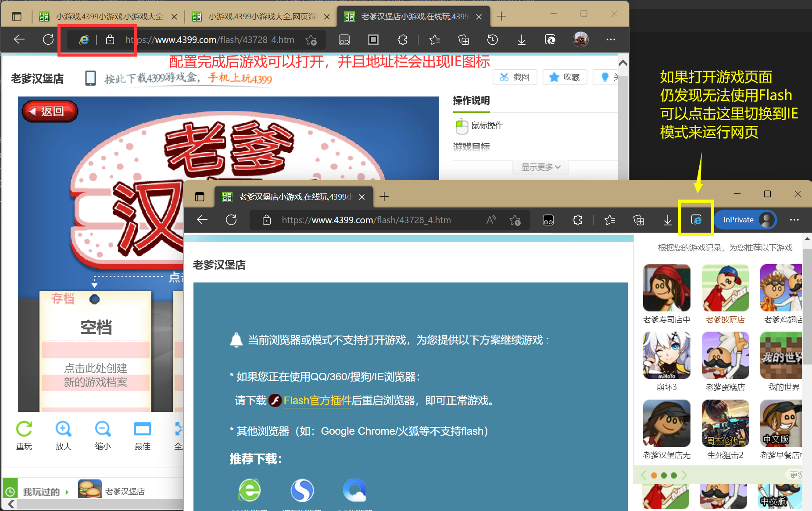Click vertical tabs icon in front window
The width and height of the screenshot is (812, 511).
[200, 197]
